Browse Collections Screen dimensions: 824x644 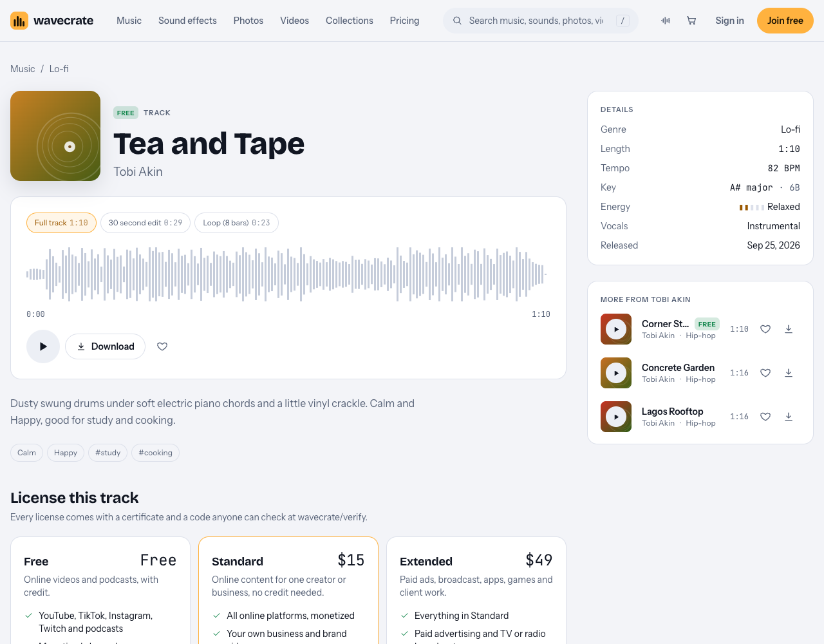(350, 21)
